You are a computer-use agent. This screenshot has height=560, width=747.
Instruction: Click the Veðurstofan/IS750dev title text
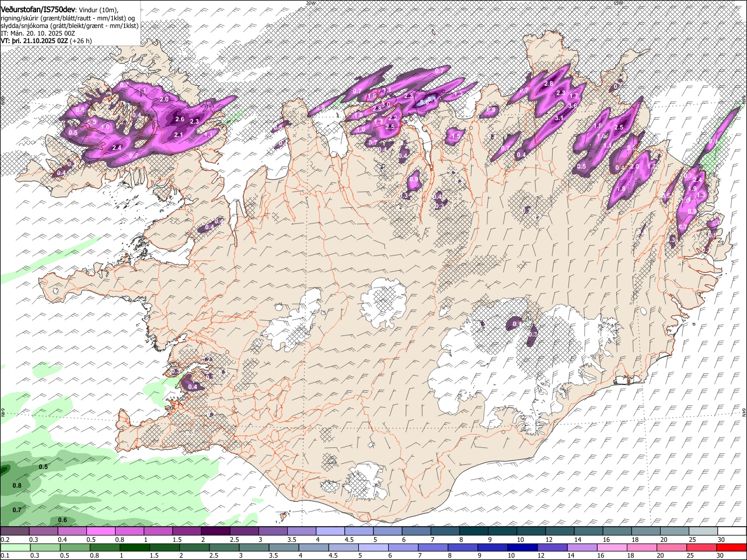click(38, 9)
